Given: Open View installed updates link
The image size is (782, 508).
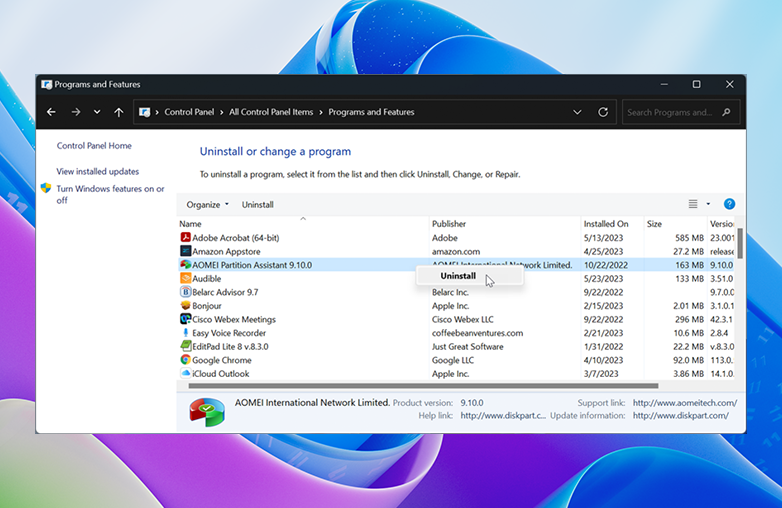Looking at the screenshot, I should point(98,171).
